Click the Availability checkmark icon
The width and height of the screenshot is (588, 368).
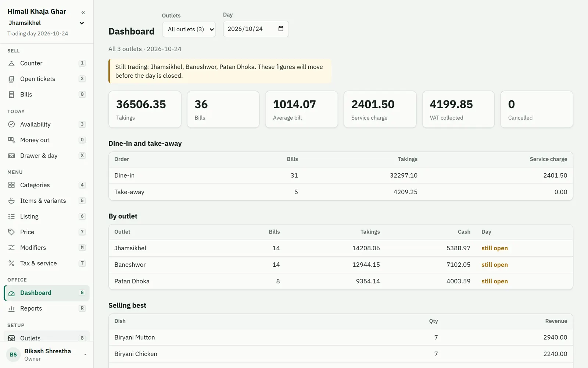pos(11,124)
